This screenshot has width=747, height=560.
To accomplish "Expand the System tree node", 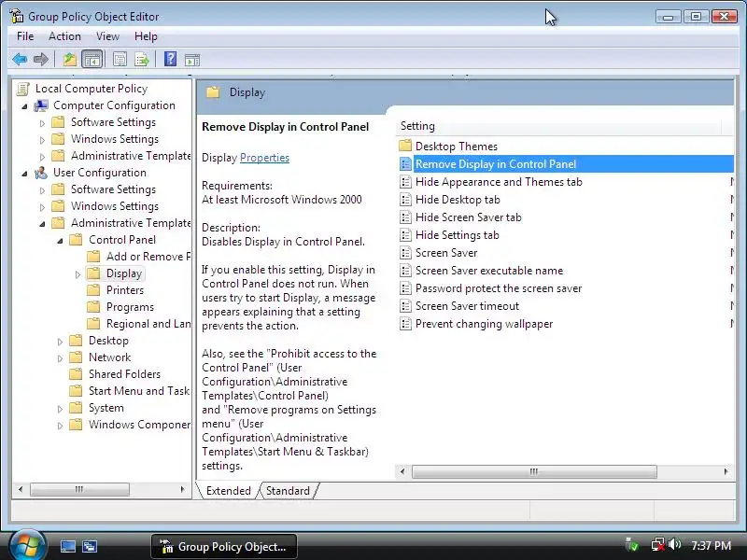I will (60, 409).
